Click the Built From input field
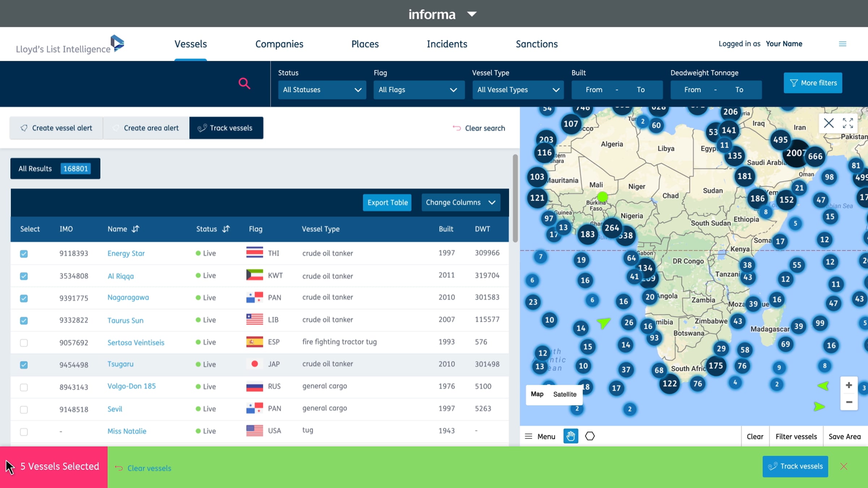This screenshot has height=488, width=868. pyautogui.click(x=594, y=90)
